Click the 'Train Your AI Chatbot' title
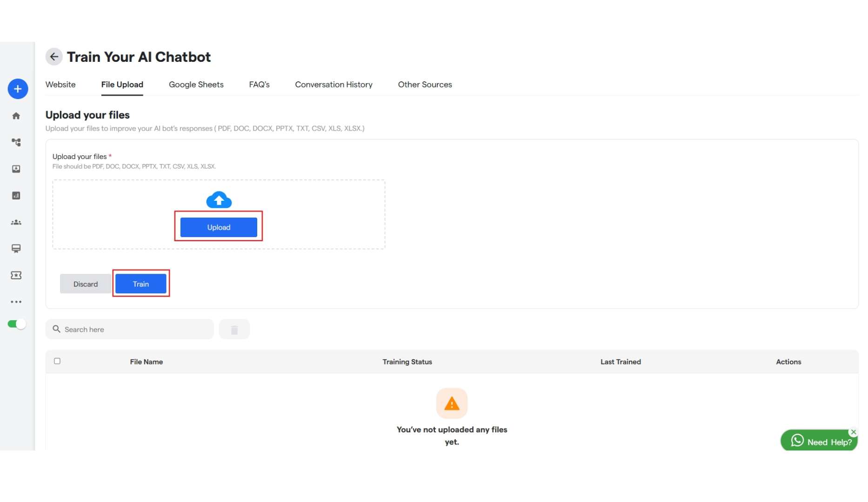The height and width of the screenshot is (502, 868). [139, 57]
